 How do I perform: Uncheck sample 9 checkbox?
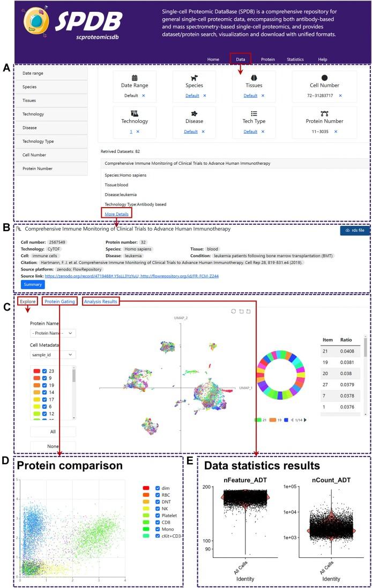[x=44, y=378]
